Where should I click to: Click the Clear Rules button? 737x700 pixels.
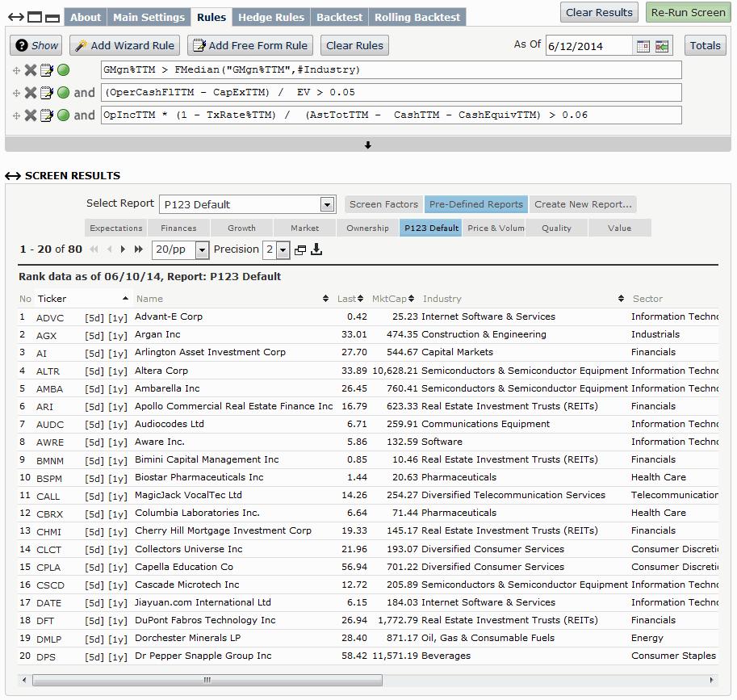pyautogui.click(x=355, y=45)
